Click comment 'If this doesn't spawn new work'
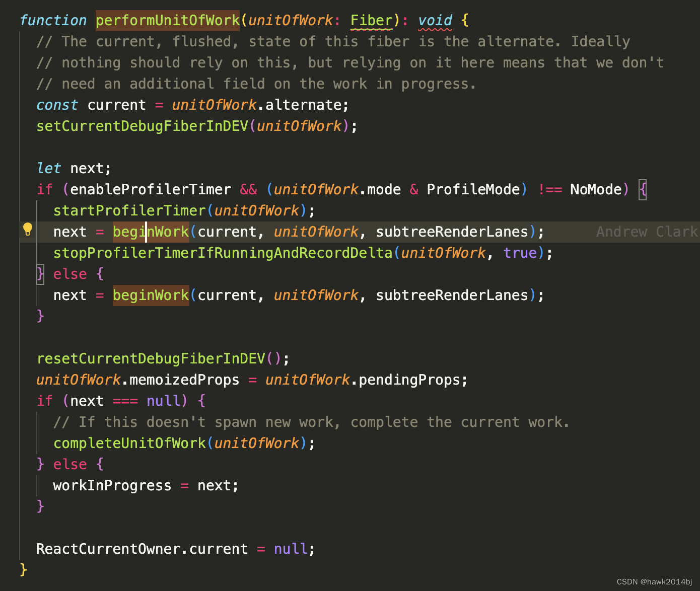 click(311, 422)
